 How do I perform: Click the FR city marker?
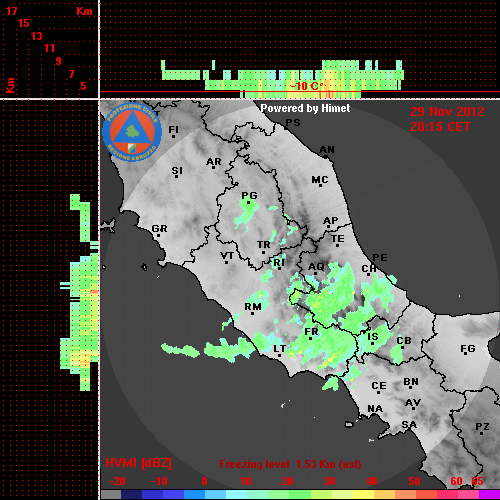click(x=311, y=333)
